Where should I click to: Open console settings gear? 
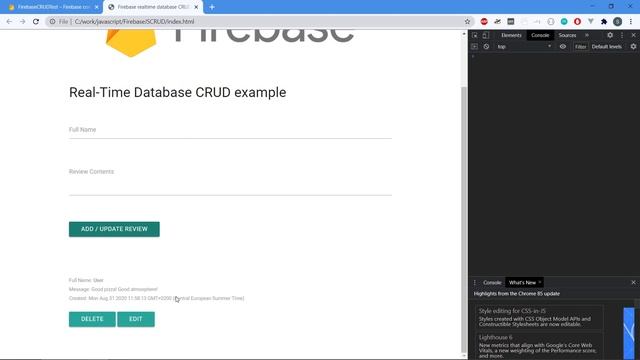pyautogui.click(x=633, y=47)
